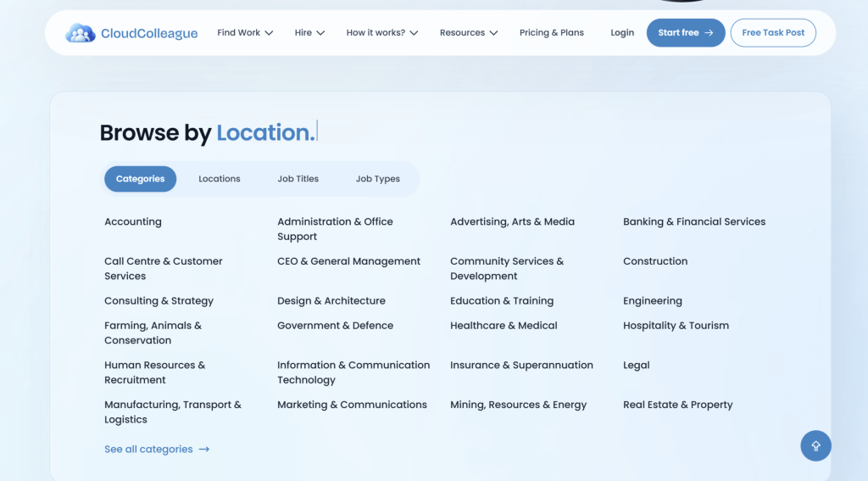Open Hospitality & Tourism category
The width and height of the screenshot is (868, 481).
coord(676,325)
